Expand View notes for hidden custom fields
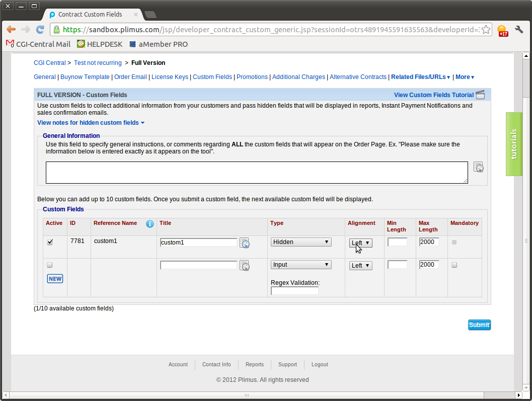The image size is (532, 401). (91, 123)
